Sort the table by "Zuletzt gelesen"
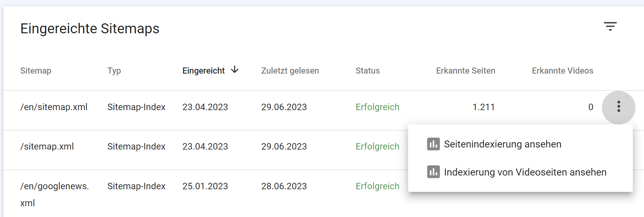This screenshot has height=217, width=644. (x=290, y=70)
